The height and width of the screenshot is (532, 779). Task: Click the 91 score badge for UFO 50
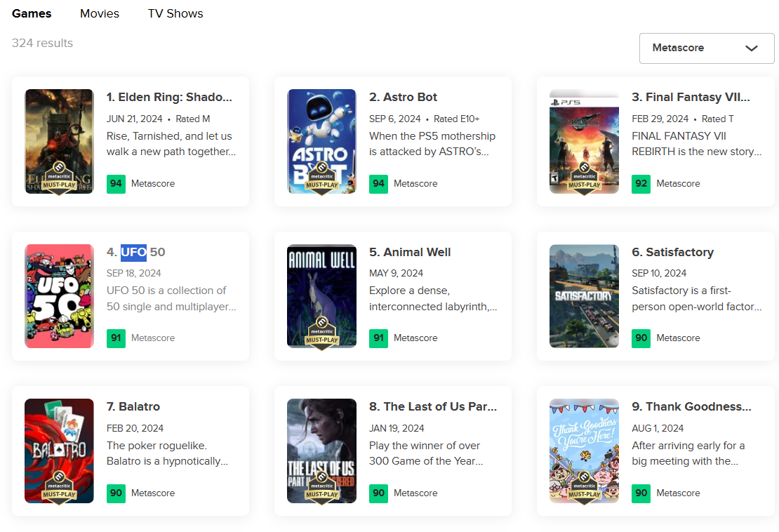(x=116, y=338)
